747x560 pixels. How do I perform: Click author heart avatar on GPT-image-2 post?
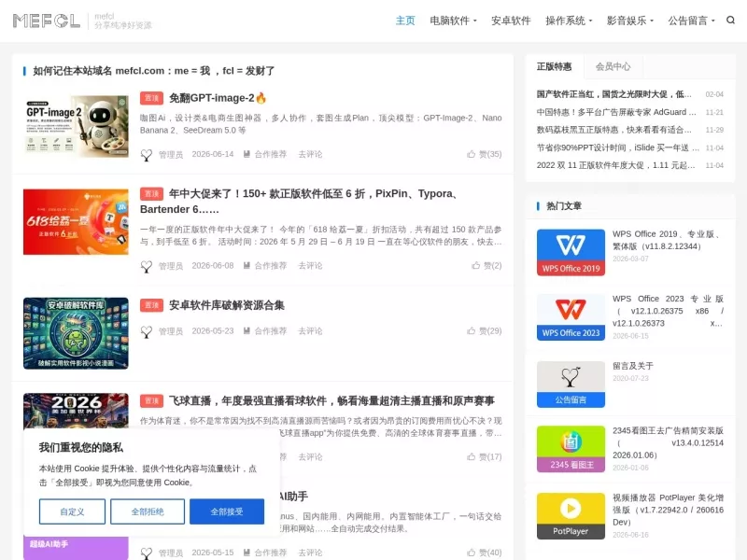[x=147, y=155]
